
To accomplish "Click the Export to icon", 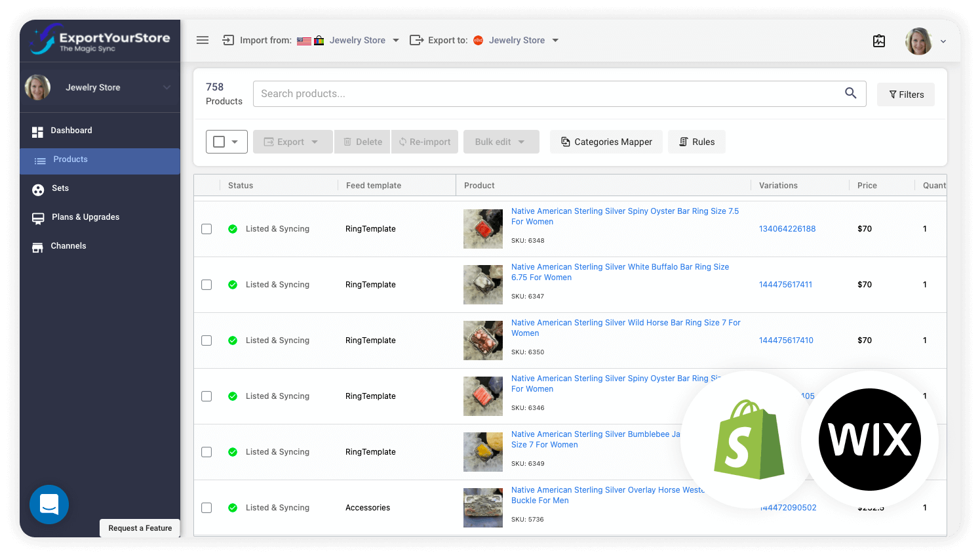I will pyautogui.click(x=417, y=40).
